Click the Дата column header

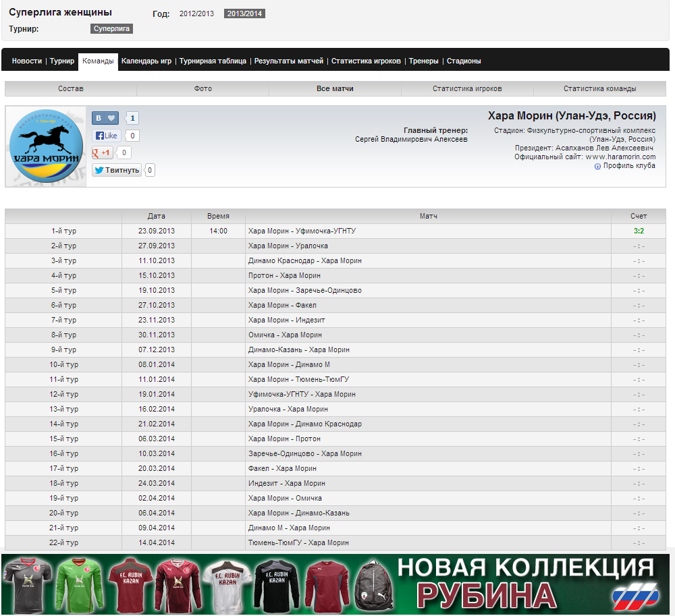(157, 217)
